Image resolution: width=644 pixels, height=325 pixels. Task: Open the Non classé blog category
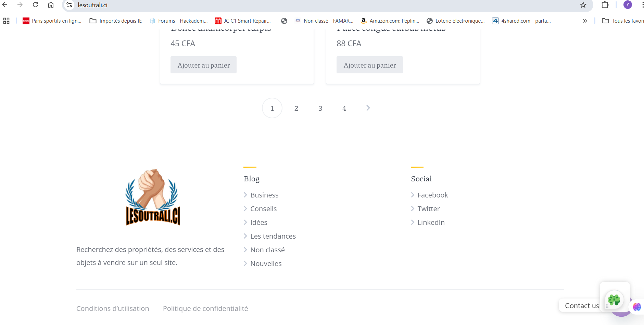[x=267, y=250]
